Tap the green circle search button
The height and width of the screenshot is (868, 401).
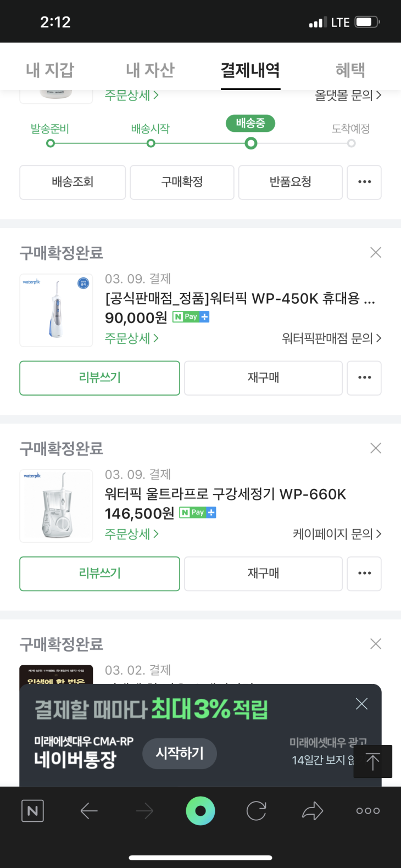[x=200, y=811]
